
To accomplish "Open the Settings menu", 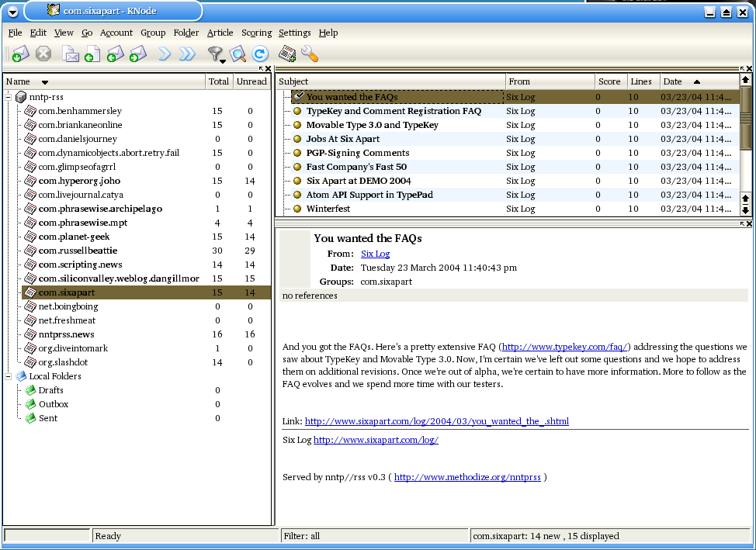I will coord(295,33).
